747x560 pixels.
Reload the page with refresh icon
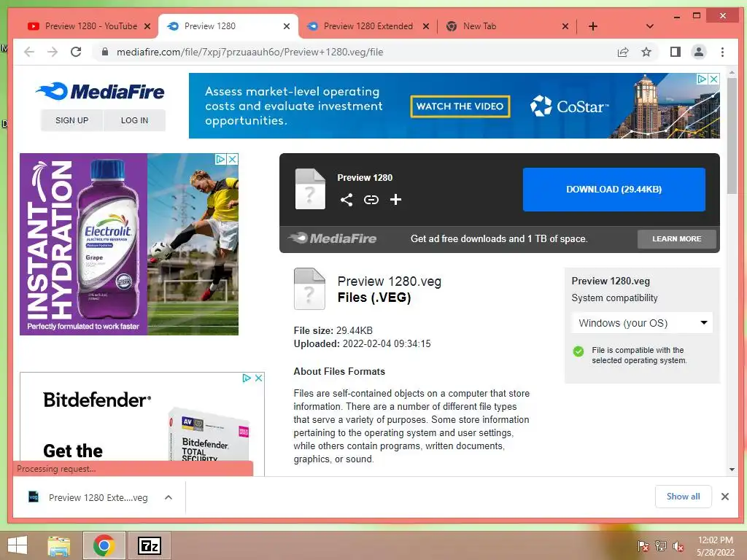coord(76,52)
